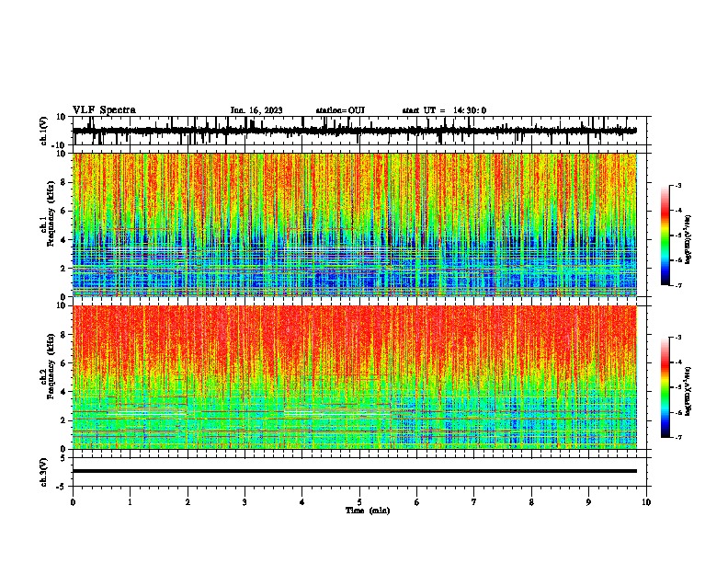Click the ch.1 color scale bar
The width and height of the screenshot is (728, 563).
point(665,236)
